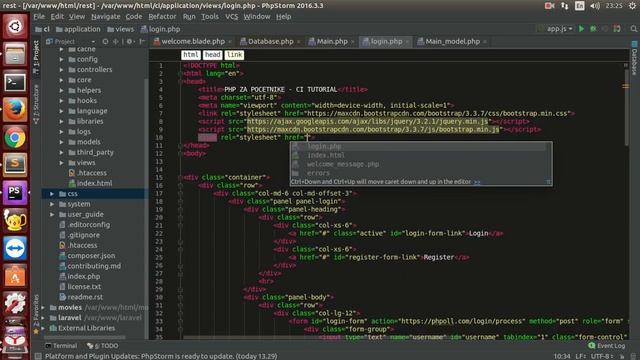640x360 pixels.
Task: Close the Main.php tab
Action: 352,42
